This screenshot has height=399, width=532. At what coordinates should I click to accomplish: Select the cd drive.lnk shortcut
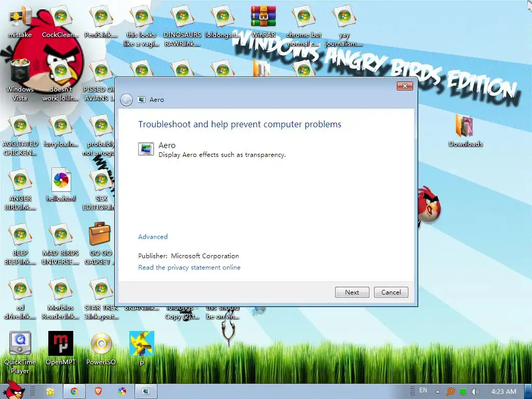(x=20, y=299)
